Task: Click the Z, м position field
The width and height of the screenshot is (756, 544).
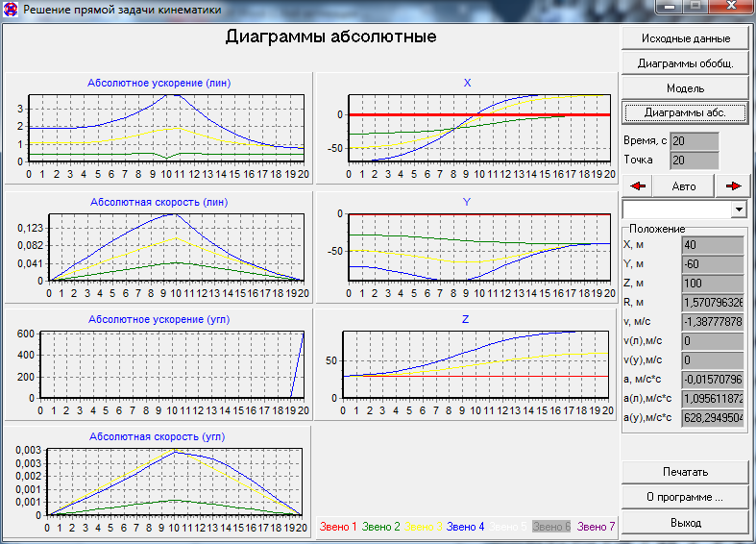Action: [713, 284]
